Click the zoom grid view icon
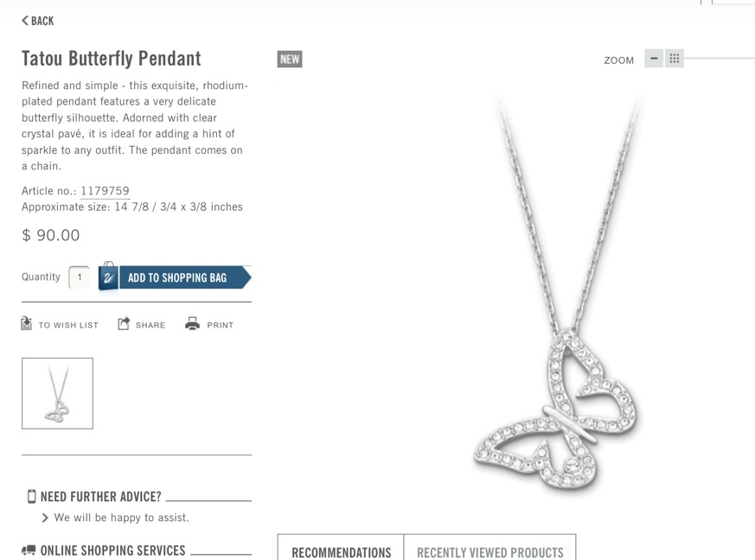 point(674,59)
